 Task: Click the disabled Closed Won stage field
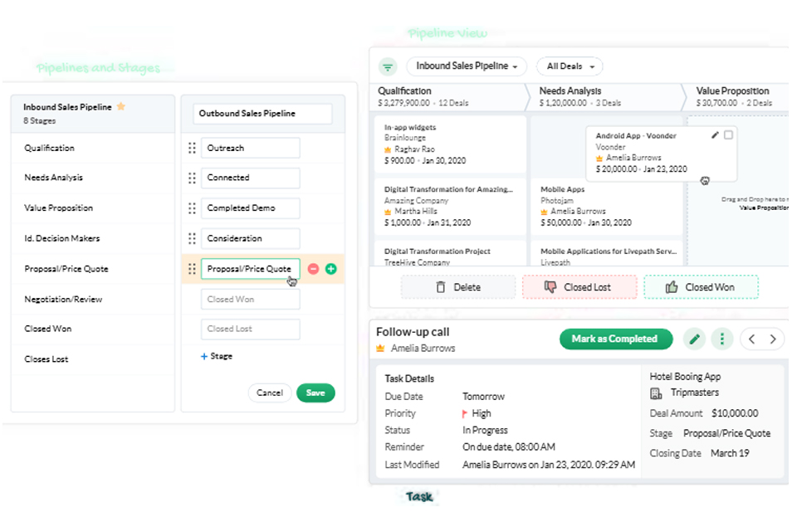pos(251,300)
